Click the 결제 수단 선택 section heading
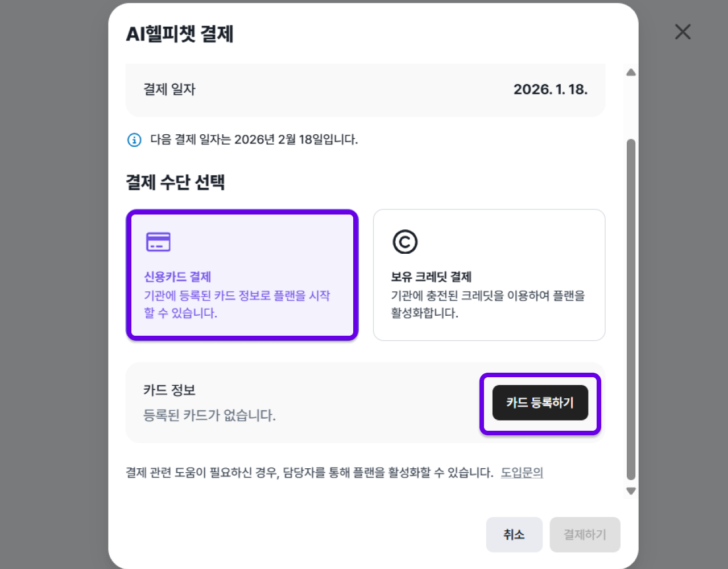The image size is (728, 569). [x=175, y=183]
